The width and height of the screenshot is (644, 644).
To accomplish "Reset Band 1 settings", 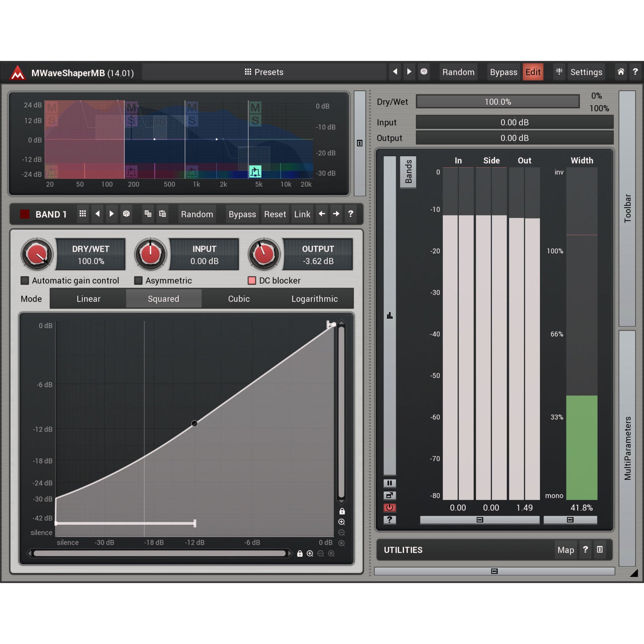I will 275,214.
